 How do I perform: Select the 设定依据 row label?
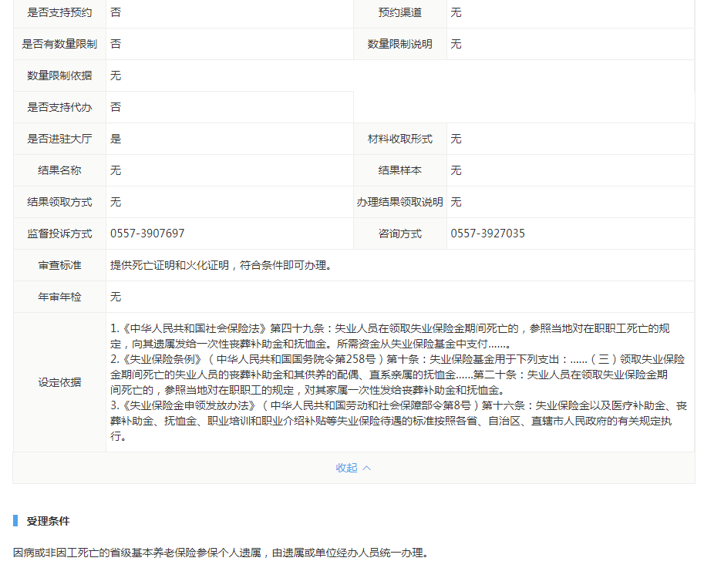click(x=59, y=382)
